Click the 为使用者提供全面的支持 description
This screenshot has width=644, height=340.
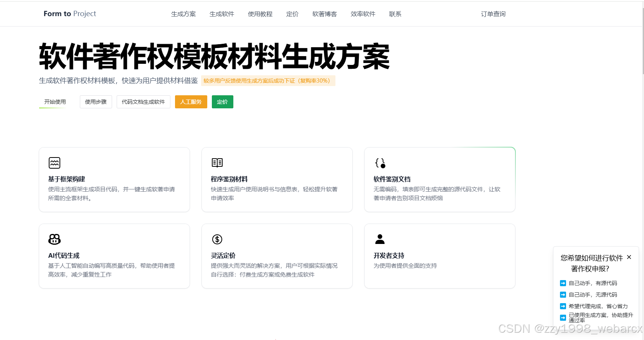405,266
